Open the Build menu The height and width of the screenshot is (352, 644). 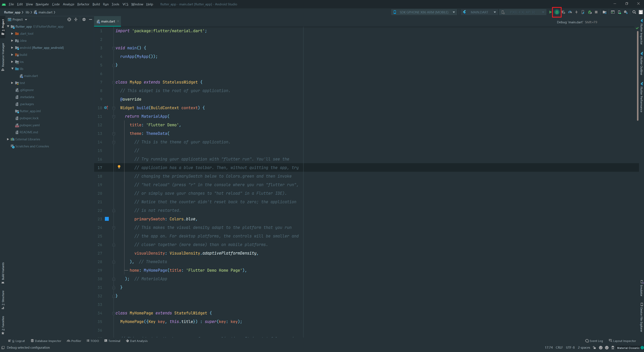96,4
